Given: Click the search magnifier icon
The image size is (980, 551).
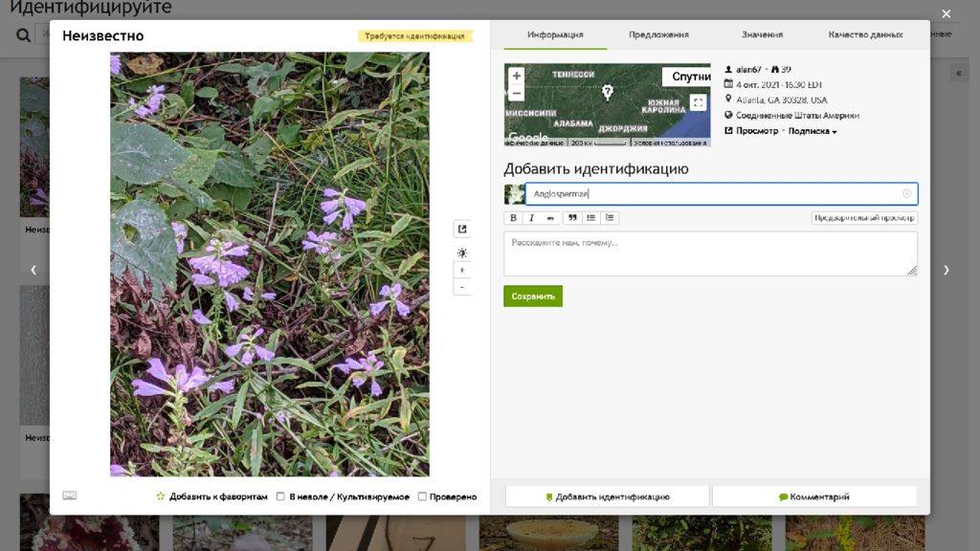Looking at the screenshot, I should pyautogui.click(x=23, y=35).
